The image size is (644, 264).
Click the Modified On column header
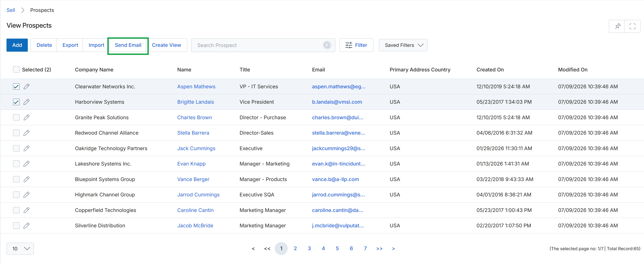pyautogui.click(x=572, y=70)
